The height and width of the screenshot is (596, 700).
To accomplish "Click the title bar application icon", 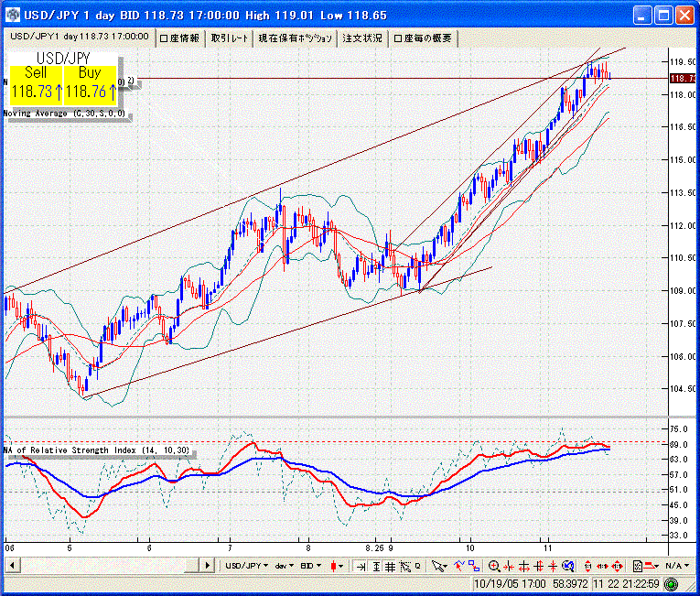I will point(13,15).
